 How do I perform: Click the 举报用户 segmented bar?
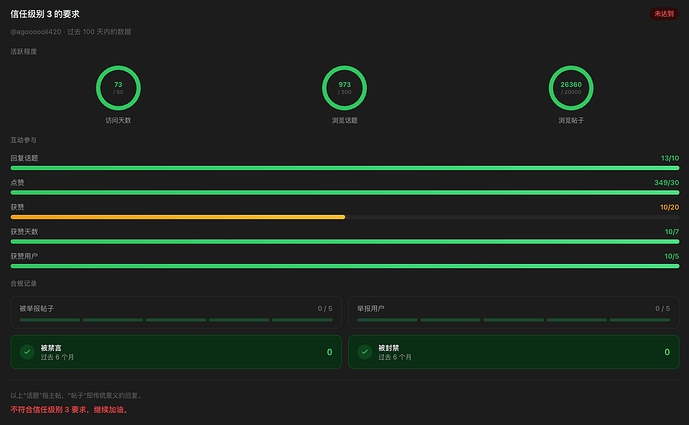(513, 320)
